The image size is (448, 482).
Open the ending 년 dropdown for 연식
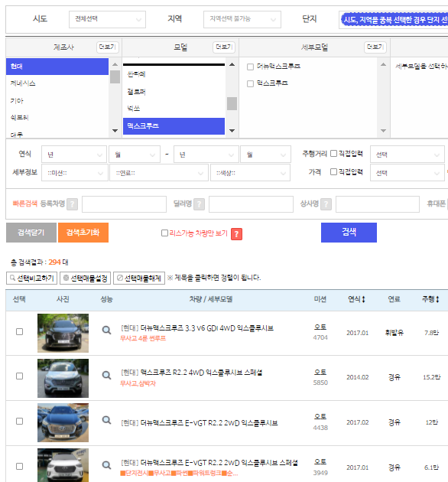click(206, 155)
